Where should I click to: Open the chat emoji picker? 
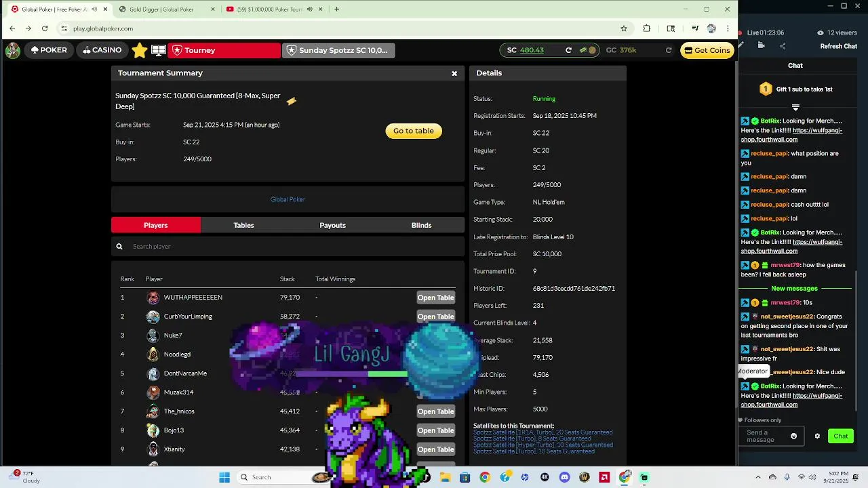click(x=794, y=436)
